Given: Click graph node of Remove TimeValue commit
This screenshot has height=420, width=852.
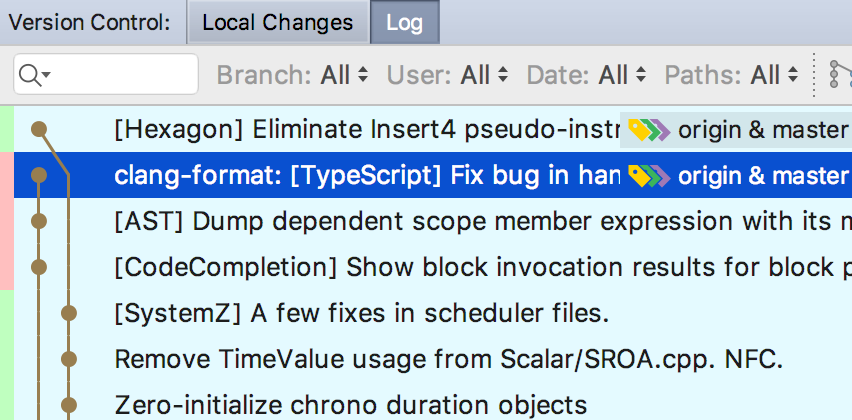Looking at the screenshot, I should tap(68, 358).
